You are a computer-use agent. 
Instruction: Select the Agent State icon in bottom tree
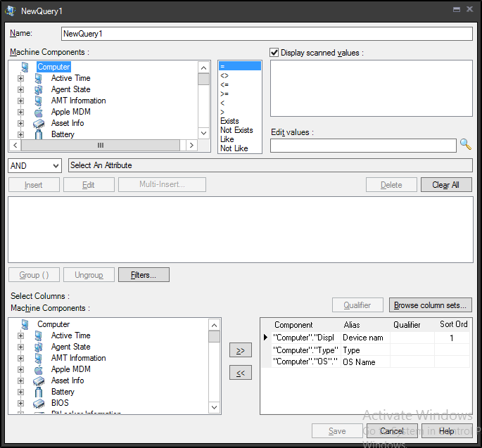click(38, 347)
